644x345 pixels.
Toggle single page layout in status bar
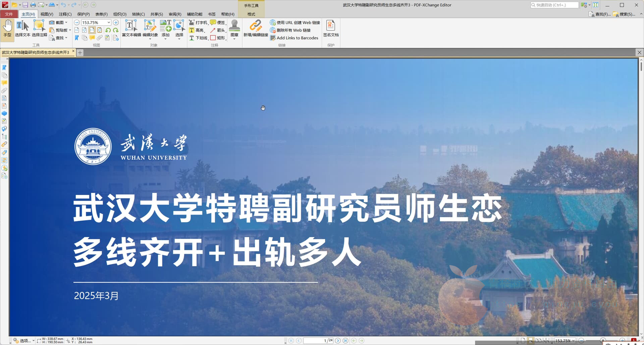tap(523, 341)
